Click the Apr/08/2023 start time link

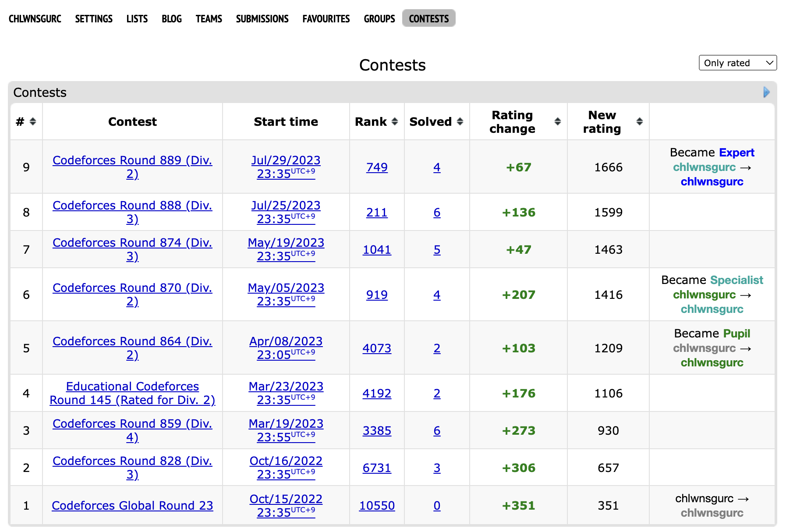pos(286,348)
